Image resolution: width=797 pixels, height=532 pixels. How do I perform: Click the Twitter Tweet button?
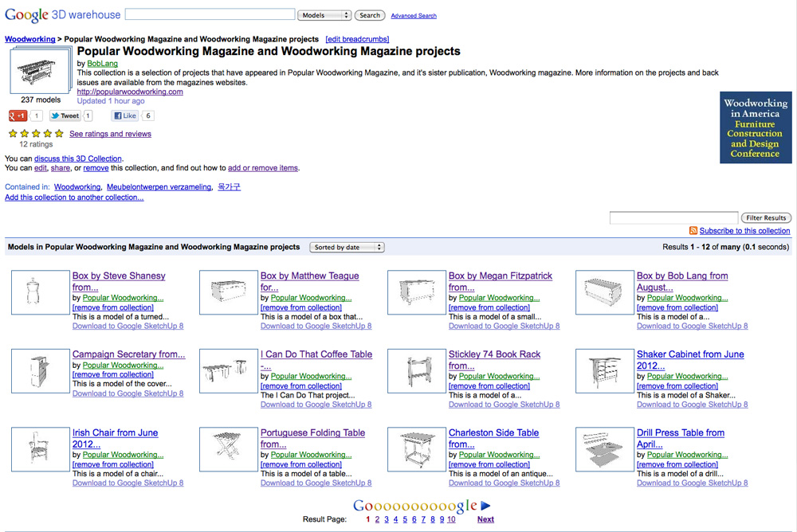click(x=65, y=116)
